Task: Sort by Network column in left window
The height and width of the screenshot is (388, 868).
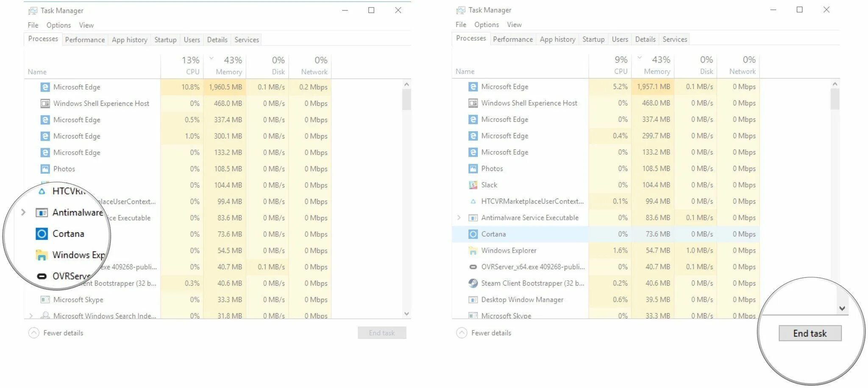Action: pyautogui.click(x=310, y=66)
